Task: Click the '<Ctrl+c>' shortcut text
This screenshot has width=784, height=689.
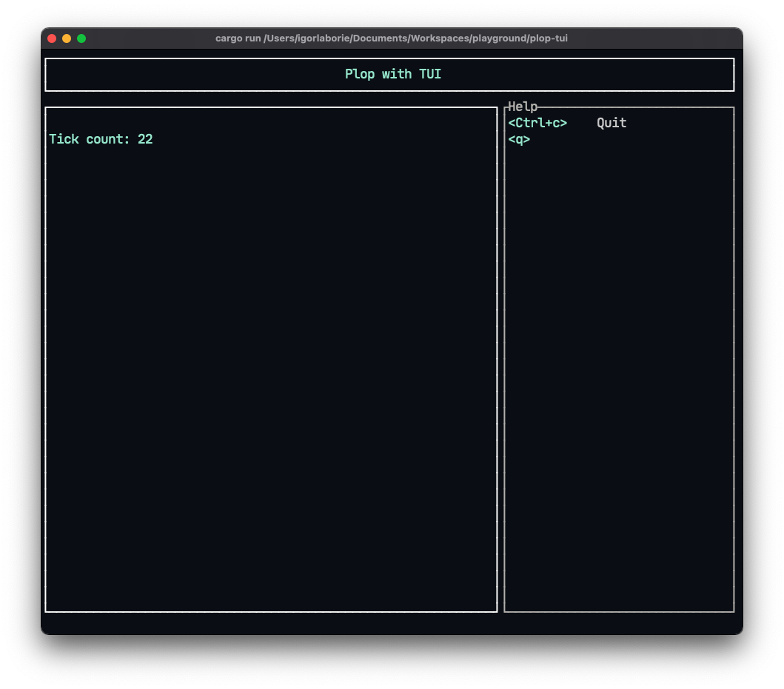Action: pos(537,123)
